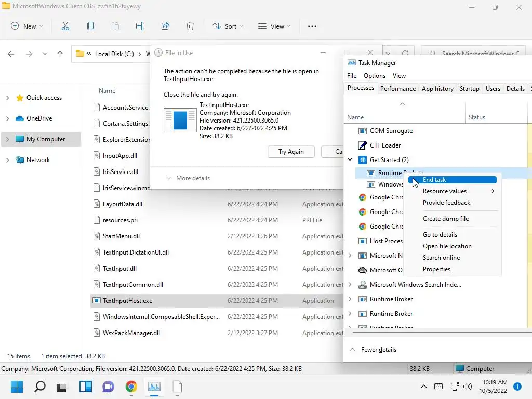Expand the Network tree node

pyautogui.click(x=7, y=160)
